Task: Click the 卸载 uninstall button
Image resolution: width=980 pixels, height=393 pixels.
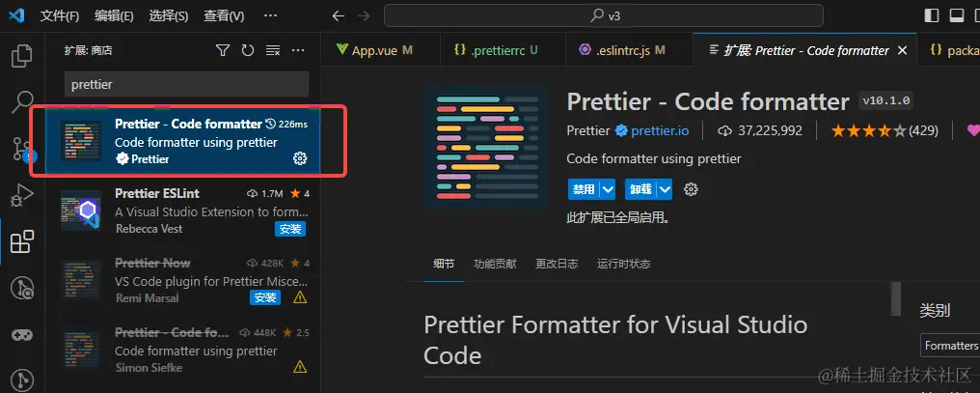Action: [x=640, y=189]
